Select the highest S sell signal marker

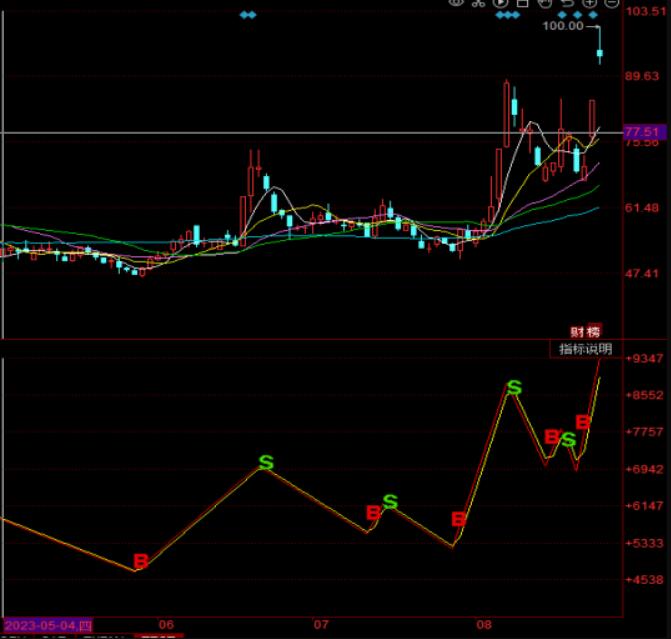click(x=514, y=387)
